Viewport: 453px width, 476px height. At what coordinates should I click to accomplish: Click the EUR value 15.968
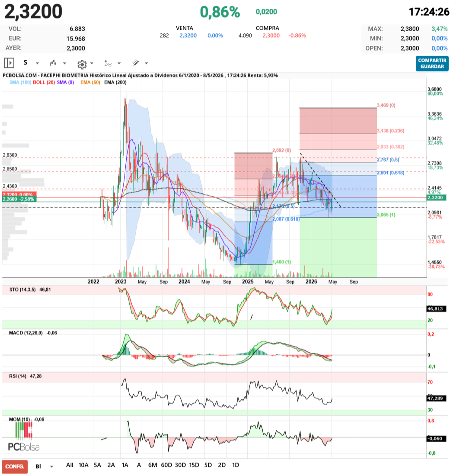tap(76, 39)
